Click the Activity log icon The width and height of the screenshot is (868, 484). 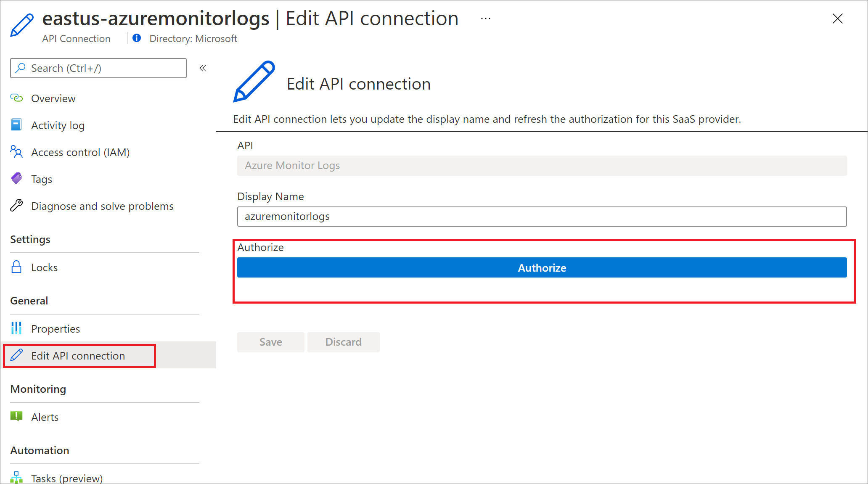point(16,125)
